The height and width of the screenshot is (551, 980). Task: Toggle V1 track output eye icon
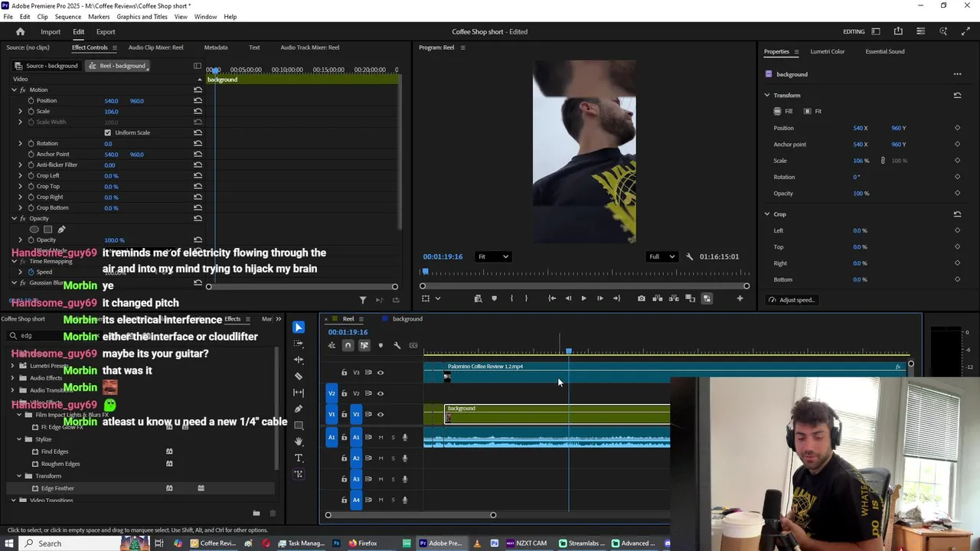coord(381,414)
